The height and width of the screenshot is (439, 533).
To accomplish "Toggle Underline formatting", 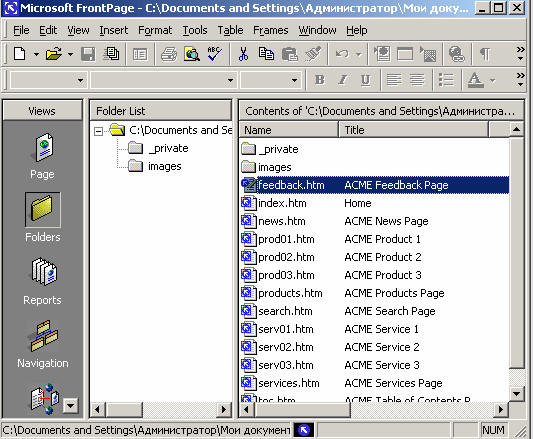I will [365, 80].
